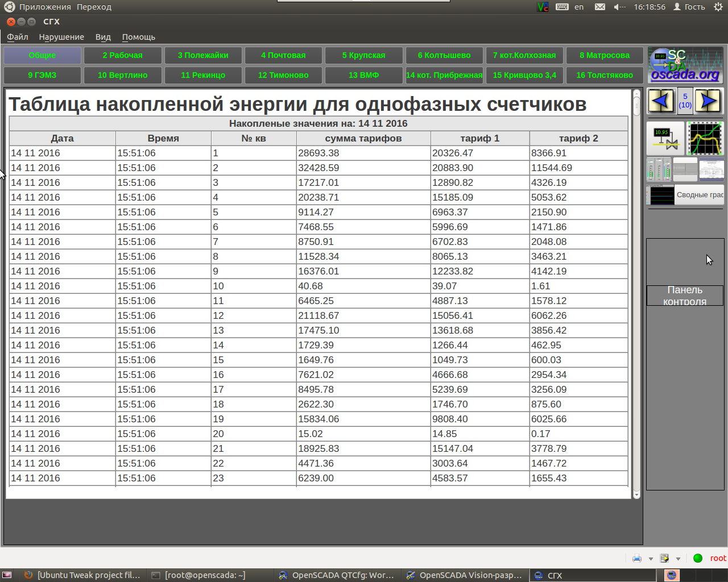
Task: Toggle the green runtime status indicator
Action: pos(698,558)
